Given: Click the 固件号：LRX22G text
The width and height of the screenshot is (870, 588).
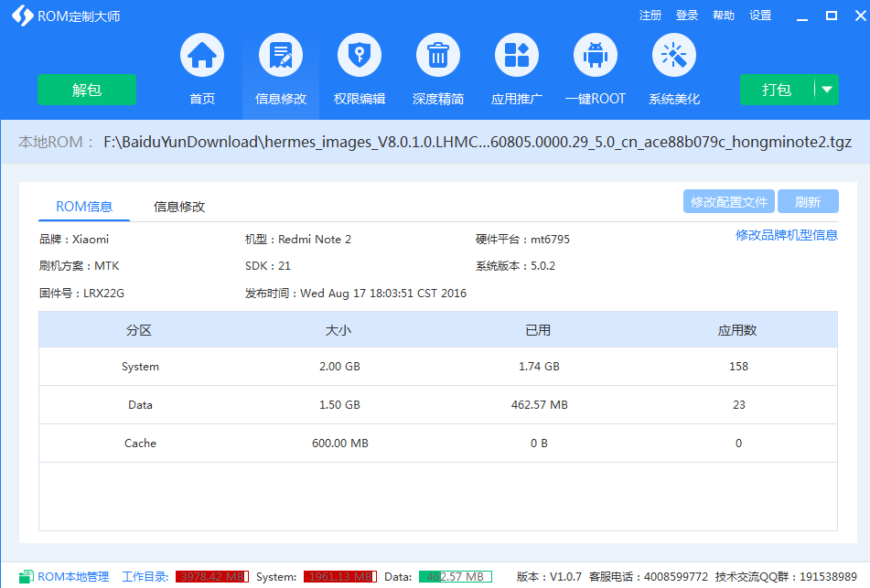Looking at the screenshot, I should [x=81, y=293].
